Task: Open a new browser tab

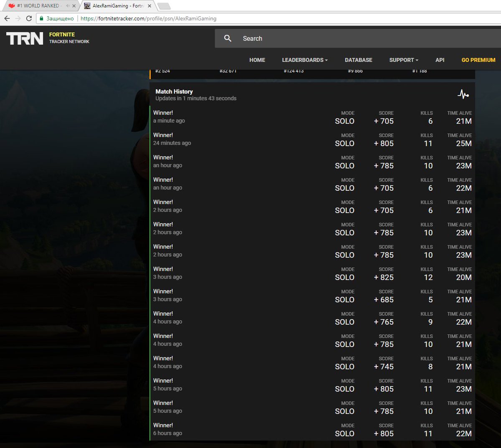Action: coord(164,6)
